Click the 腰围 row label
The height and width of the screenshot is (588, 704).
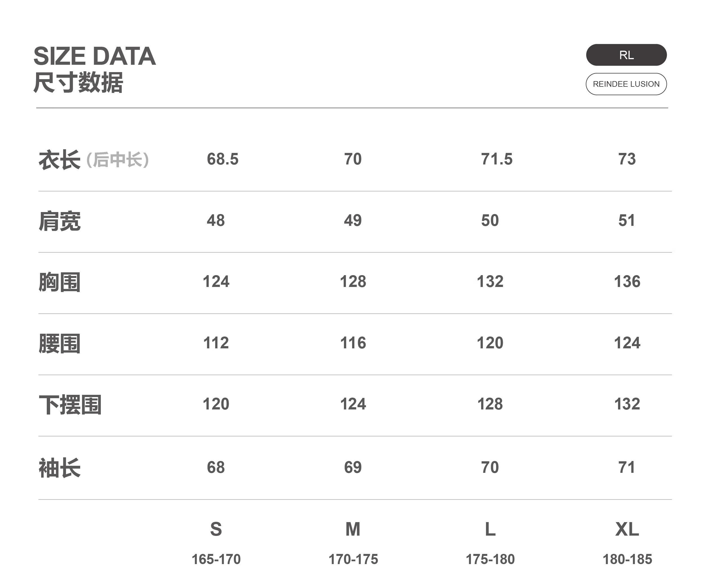[60, 343]
